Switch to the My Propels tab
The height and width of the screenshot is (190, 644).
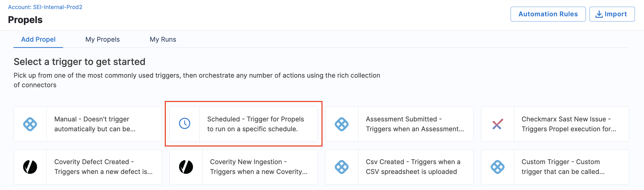click(x=102, y=39)
